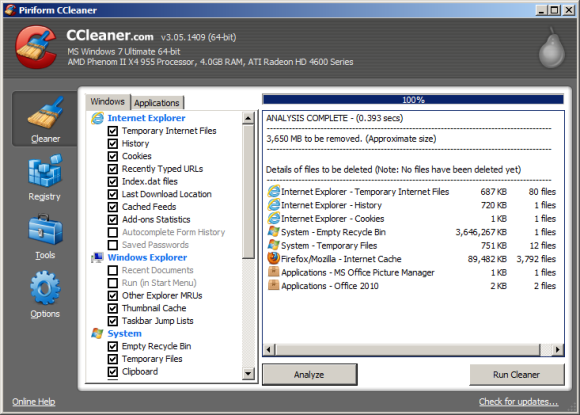This screenshot has width=580, height=415.
Task: Enable the Saved Passwords checkbox
Action: tap(113, 245)
